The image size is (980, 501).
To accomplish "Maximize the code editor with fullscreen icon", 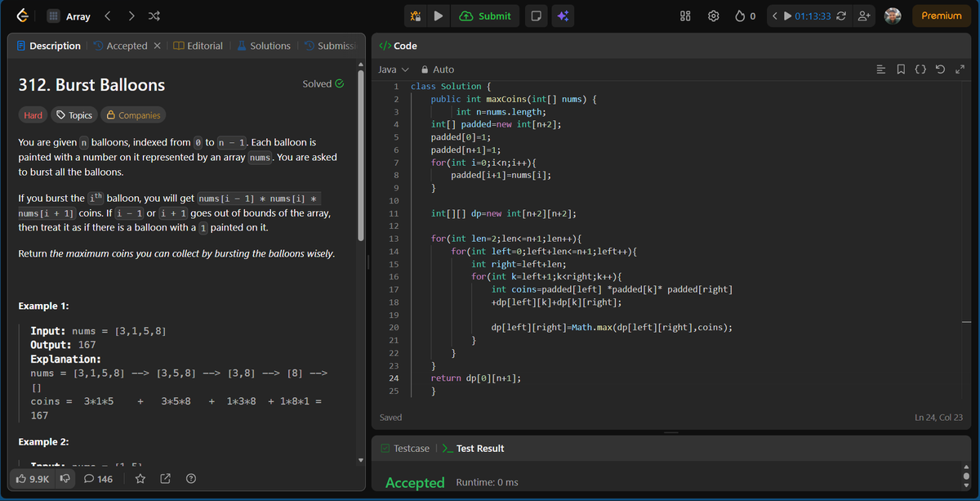I will [960, 69].
